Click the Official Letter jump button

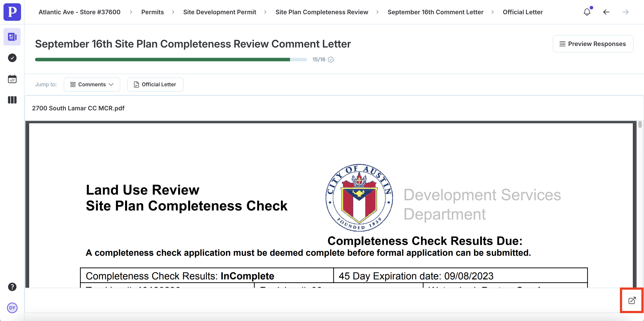click(x=155, y=85)
